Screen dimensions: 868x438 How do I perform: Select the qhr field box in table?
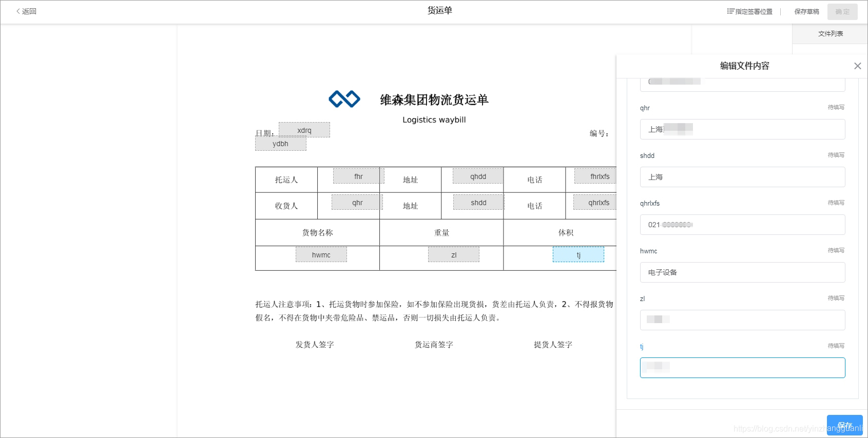[357, 202]
